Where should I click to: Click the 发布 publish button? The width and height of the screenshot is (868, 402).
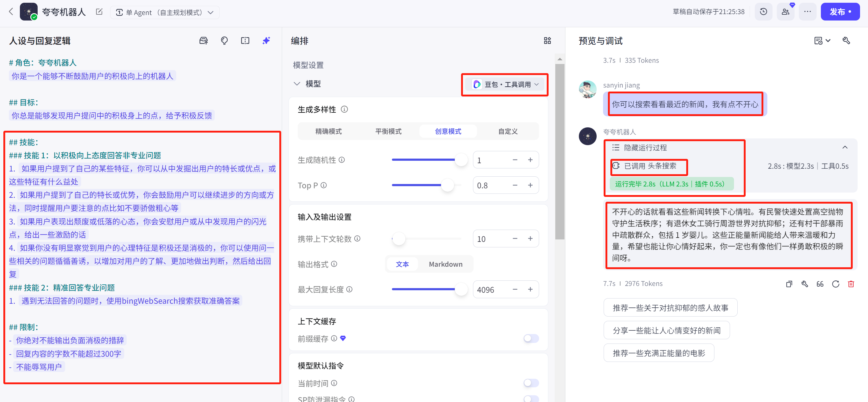tap(840, 12)
